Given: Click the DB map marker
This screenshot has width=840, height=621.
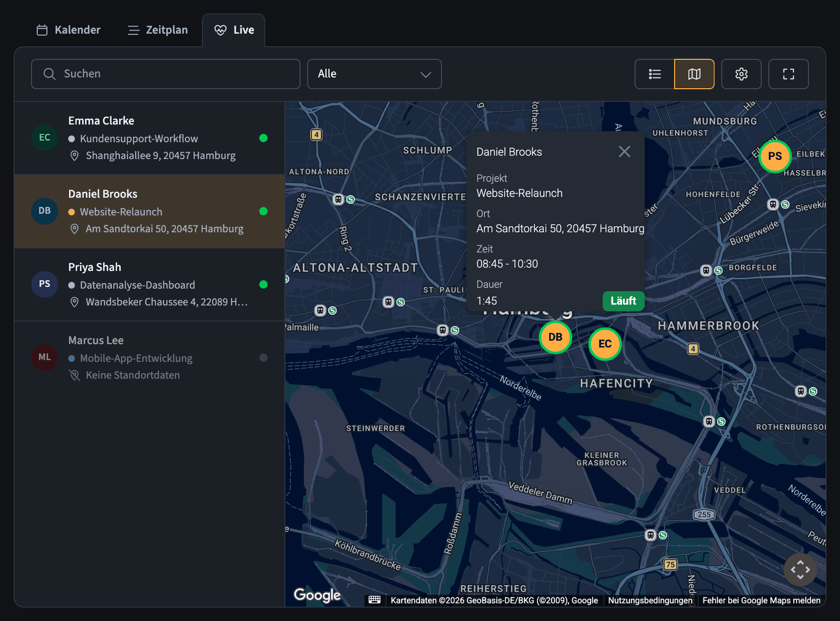Looking at the screenshot, I should [x=555, y=337].
